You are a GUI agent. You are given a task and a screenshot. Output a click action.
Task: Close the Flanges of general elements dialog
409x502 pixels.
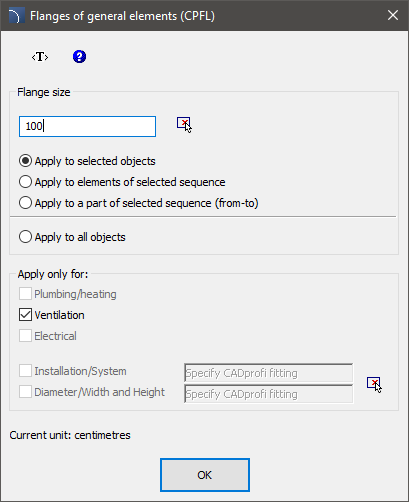tap(393, 15)
